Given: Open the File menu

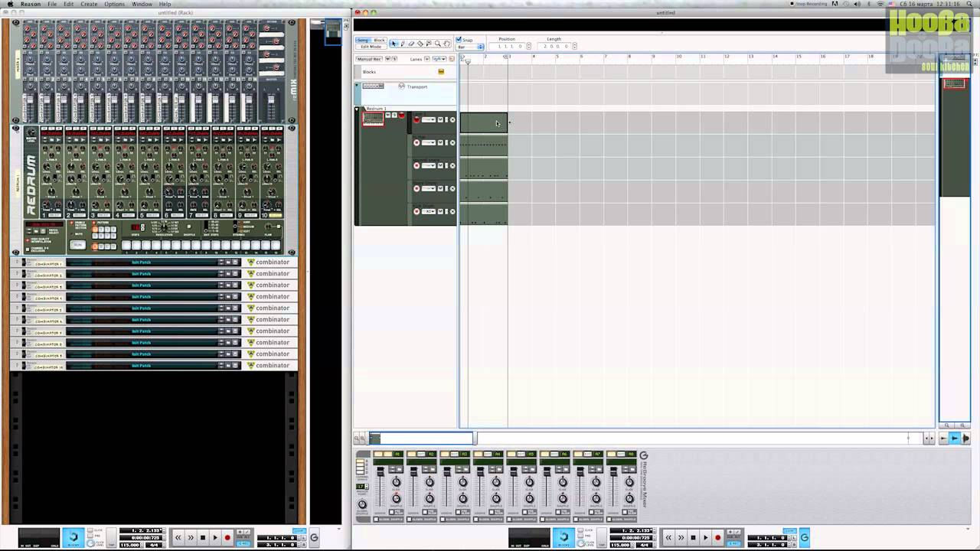Looking at the screenshot, I should (x=52, y=4).
